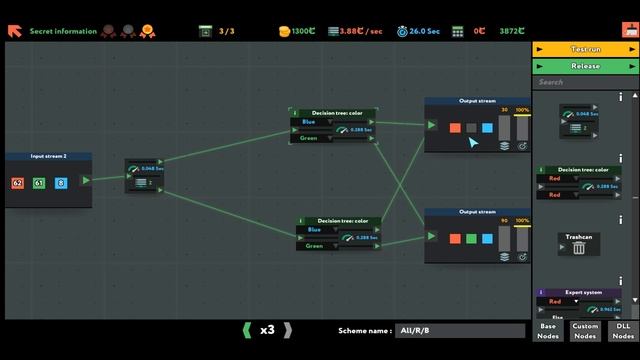Click the red square in lower Output stream
Screen dimensions: 640x360
coord(455,239)
